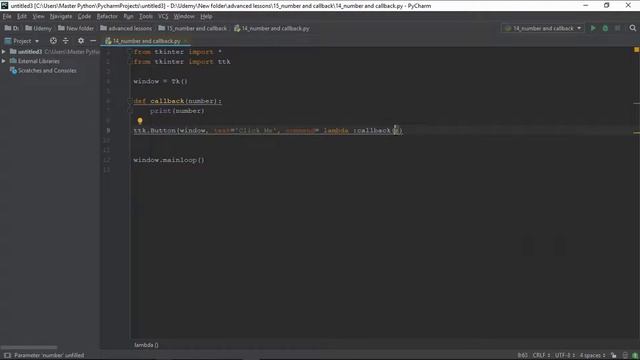The width and height of the screenshot is (640, 360).
Task: Open the File menu
Action: (7, 16)
